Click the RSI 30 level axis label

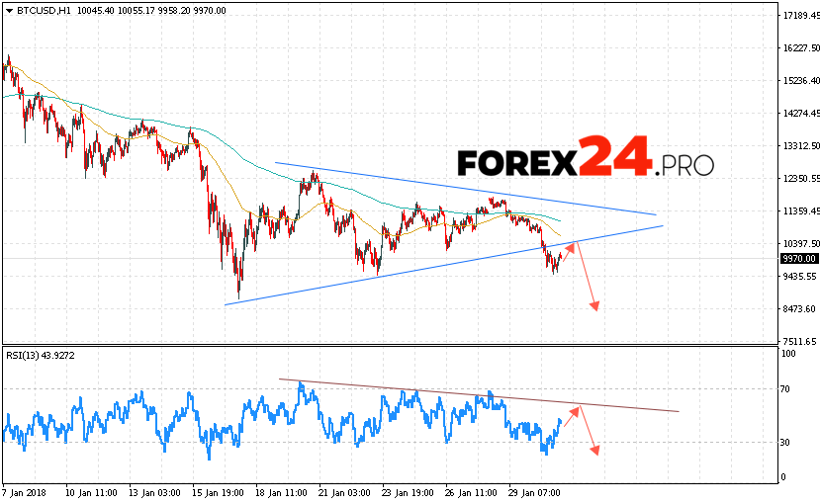point(787,443)
